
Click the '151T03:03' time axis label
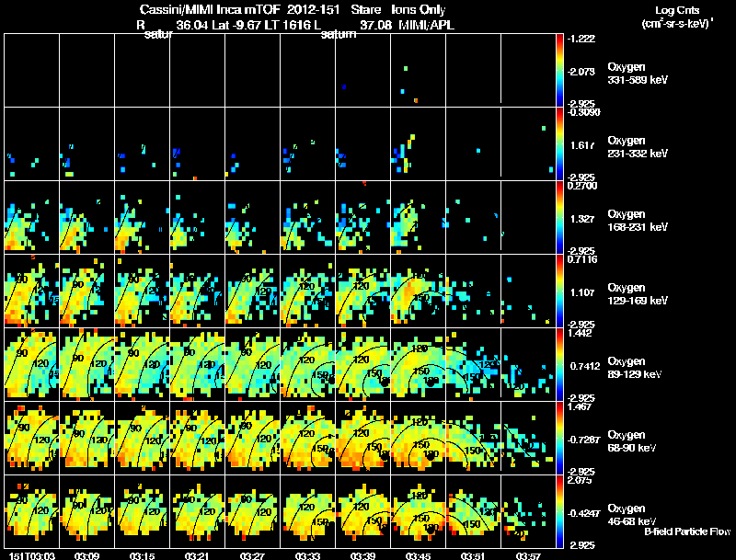32,555
